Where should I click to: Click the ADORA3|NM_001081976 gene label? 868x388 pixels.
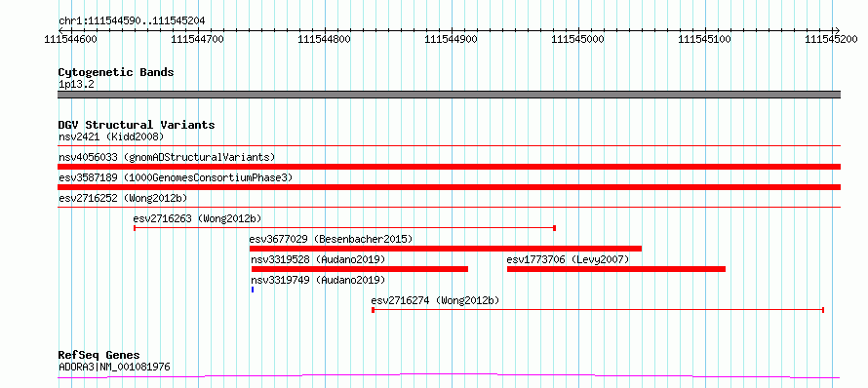click(114, 367)
